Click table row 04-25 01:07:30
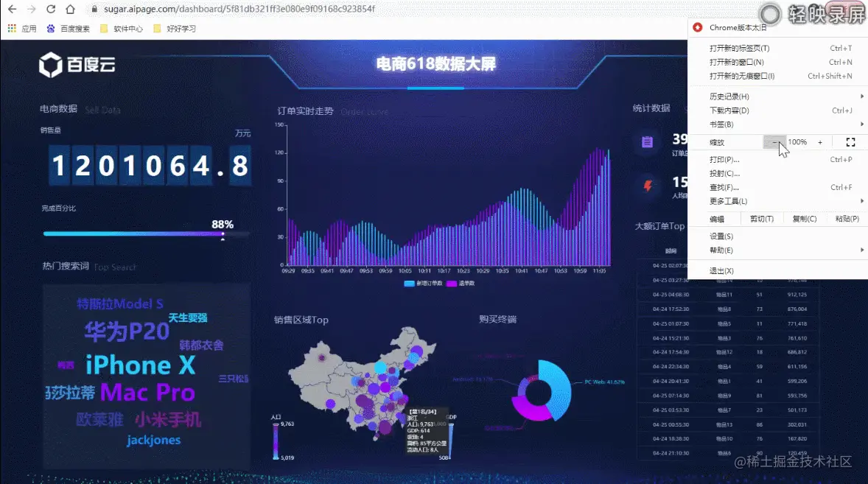 tap(728, 323)
